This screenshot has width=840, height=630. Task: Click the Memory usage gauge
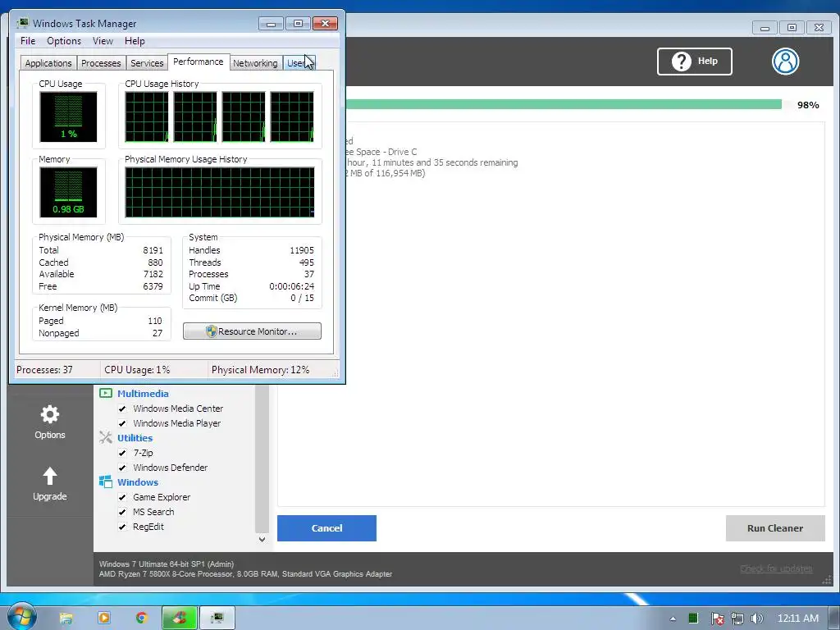[69, 192]
